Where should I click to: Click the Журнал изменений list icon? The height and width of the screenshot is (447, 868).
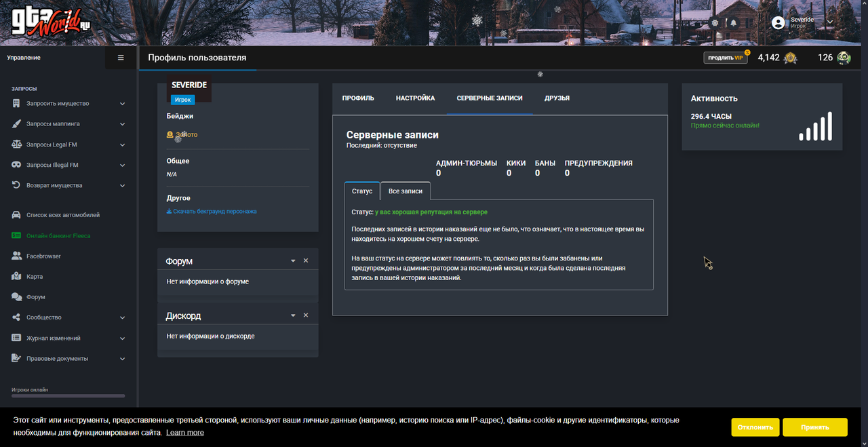(x=16, y=338)
